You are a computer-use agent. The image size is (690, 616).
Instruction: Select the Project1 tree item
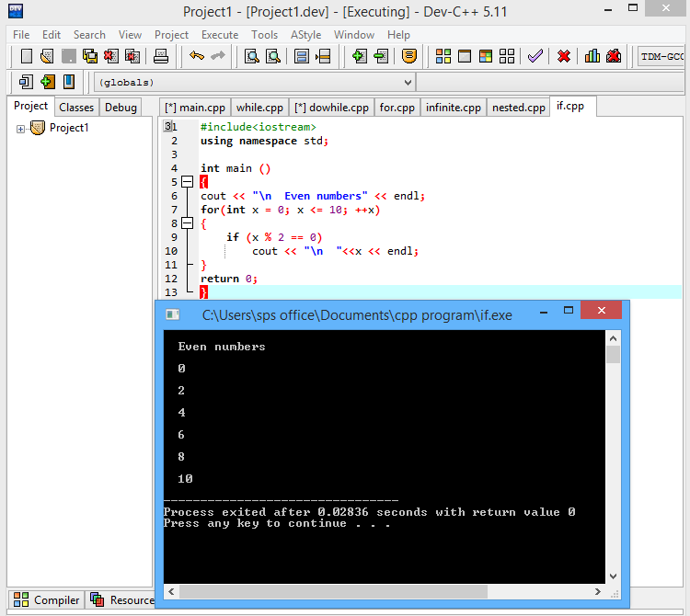(x=69, y=128)
